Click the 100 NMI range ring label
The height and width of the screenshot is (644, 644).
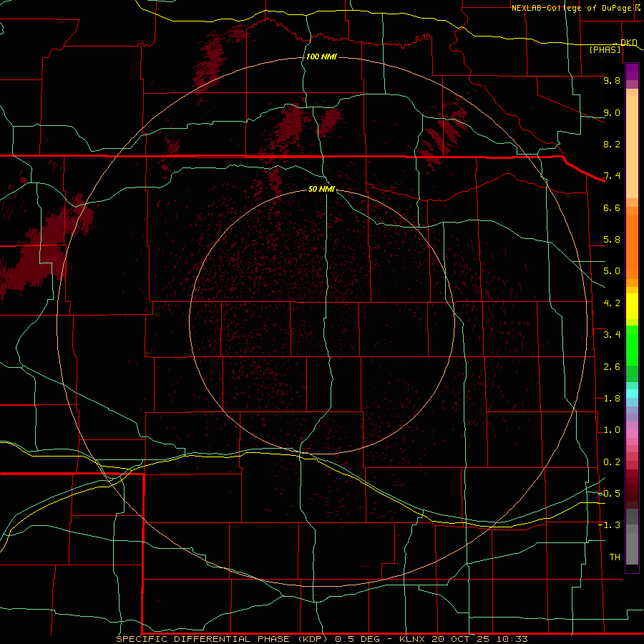pyautogui.click(x=321, y=57)
